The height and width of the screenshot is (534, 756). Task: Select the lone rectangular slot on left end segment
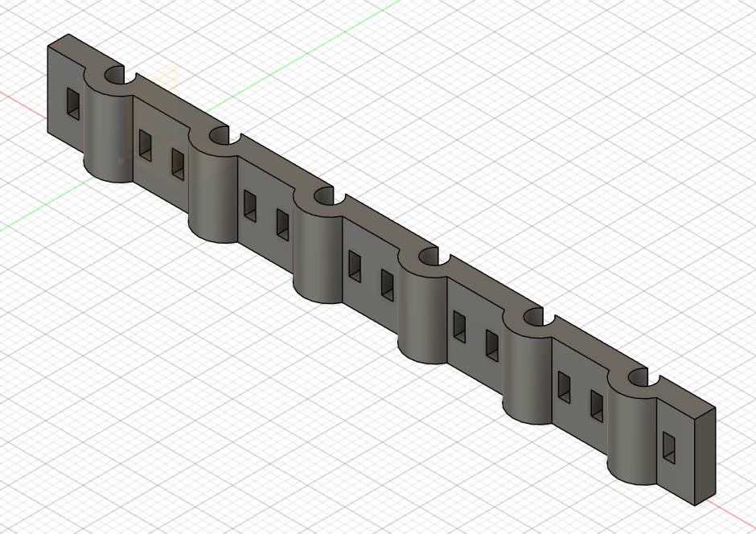tap(73, 104)
